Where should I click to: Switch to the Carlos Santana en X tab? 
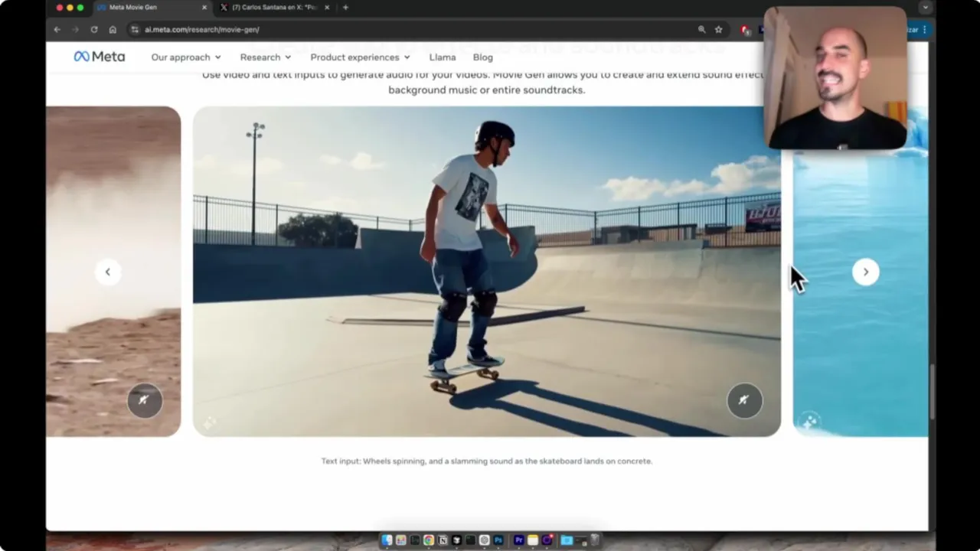(276, 8)
